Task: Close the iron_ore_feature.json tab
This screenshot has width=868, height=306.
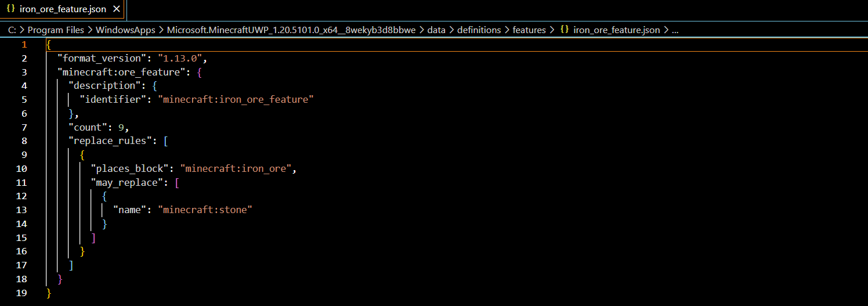Action: coord(116,9)
